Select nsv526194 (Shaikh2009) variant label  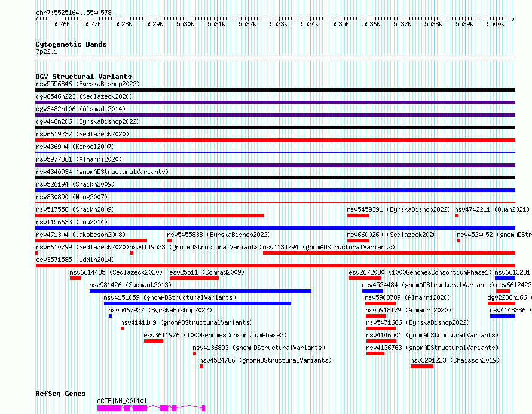point(75,184)
